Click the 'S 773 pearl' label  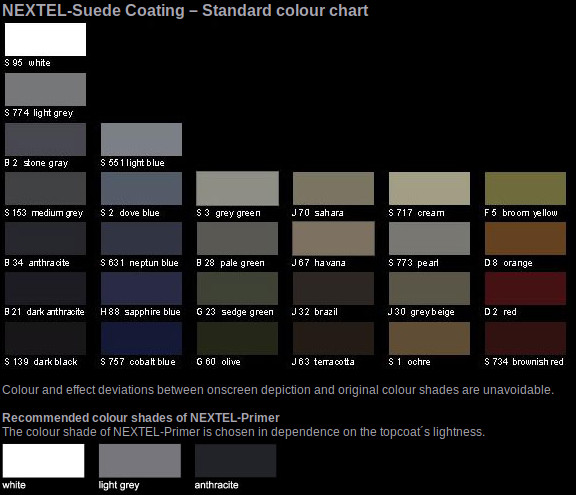point(413,263)
